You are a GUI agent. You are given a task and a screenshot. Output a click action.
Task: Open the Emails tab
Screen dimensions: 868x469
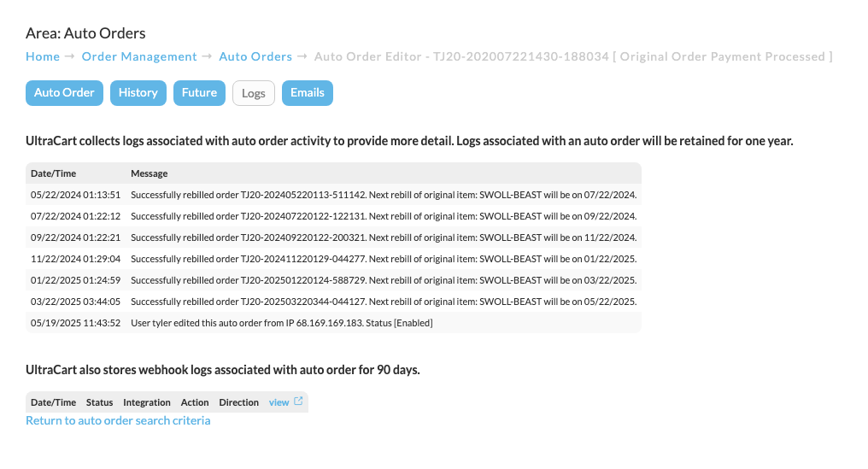(308, 93)
